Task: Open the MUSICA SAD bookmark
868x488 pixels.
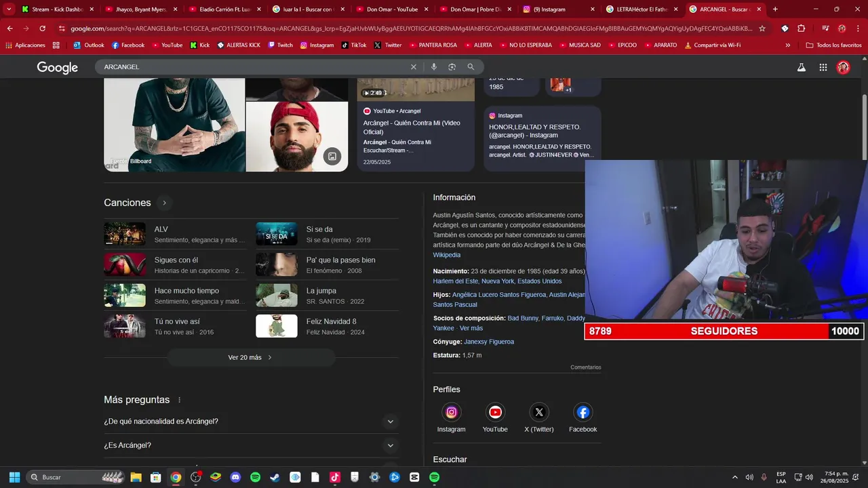Action: point(579,45)
